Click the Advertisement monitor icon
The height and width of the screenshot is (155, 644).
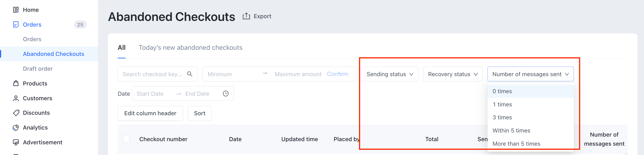coord(16,142)
